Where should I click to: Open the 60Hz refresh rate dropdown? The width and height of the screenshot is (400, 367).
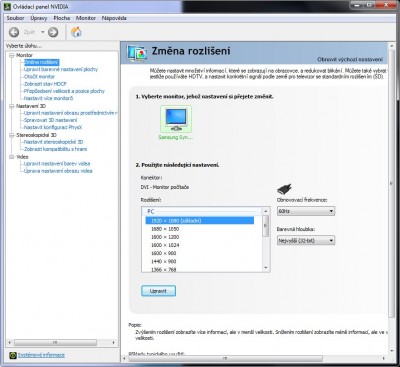tap(306, 211)
